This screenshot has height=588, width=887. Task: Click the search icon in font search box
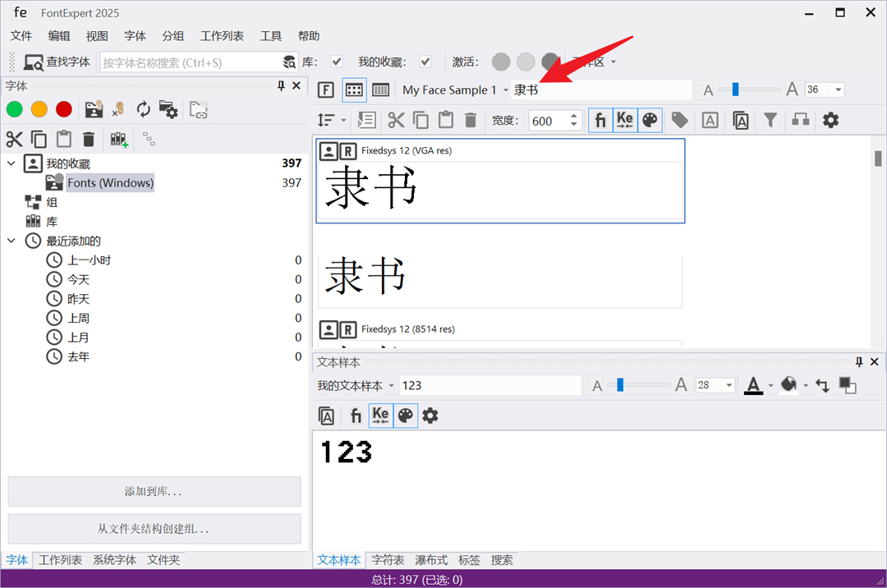(289, 62)
